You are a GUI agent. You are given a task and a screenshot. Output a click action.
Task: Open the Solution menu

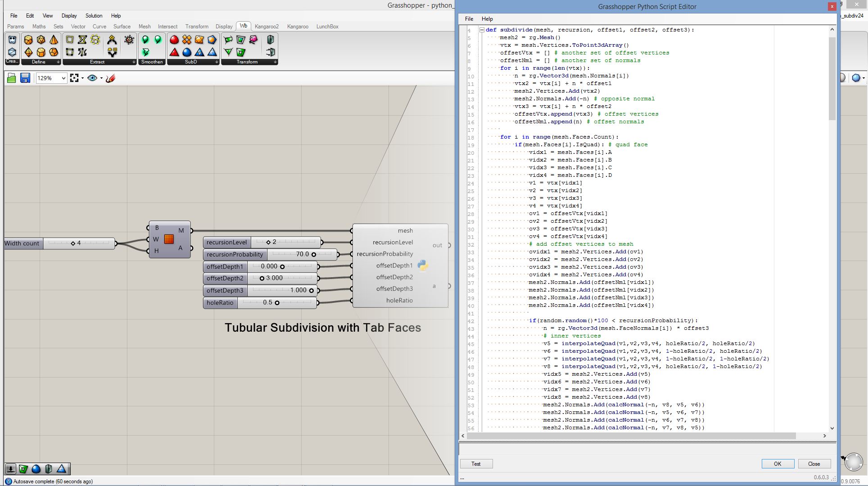(x=94, y=16)
